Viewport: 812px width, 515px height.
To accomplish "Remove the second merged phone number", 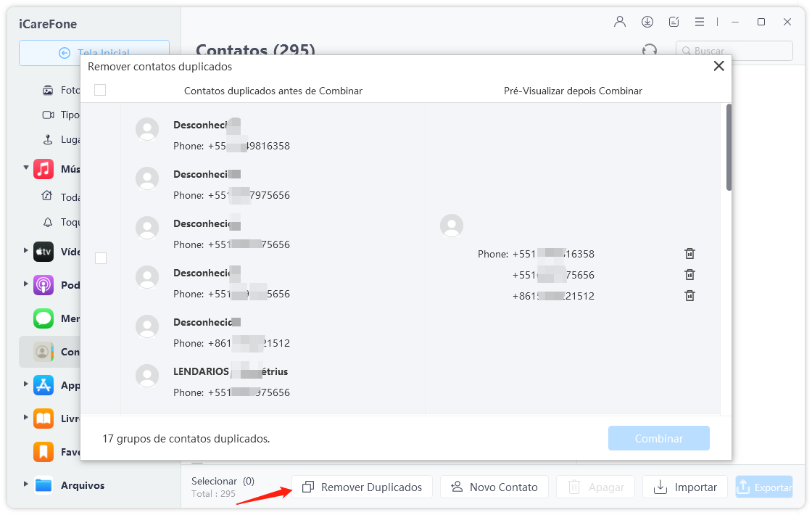I will (x=689, y=275).
